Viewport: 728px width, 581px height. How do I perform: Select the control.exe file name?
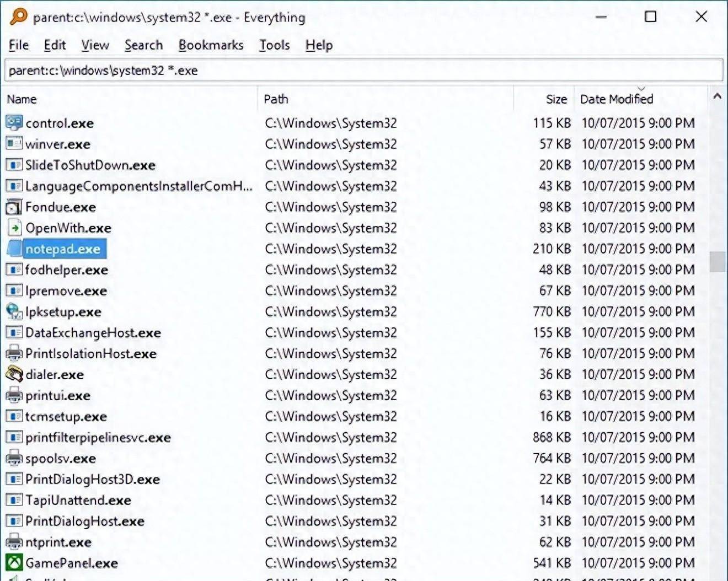pos(60,123)
